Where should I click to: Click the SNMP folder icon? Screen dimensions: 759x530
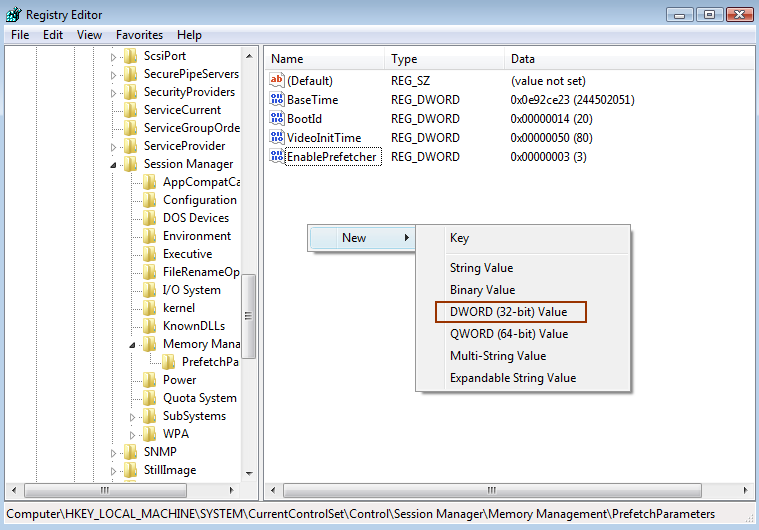tap(130, 452)
